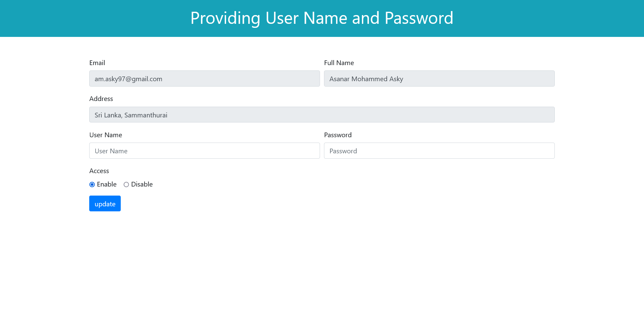This screenshot has width=644, height=314.
Task: Click the User Name label text
Action: click(105, 135)
